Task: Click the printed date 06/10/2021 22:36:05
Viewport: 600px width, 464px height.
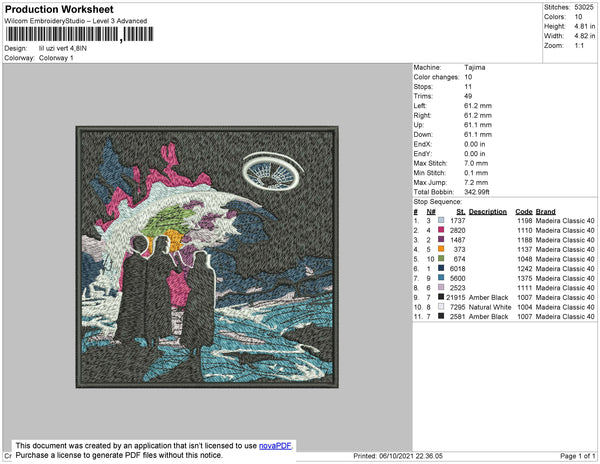Action: tap(411, 456)
